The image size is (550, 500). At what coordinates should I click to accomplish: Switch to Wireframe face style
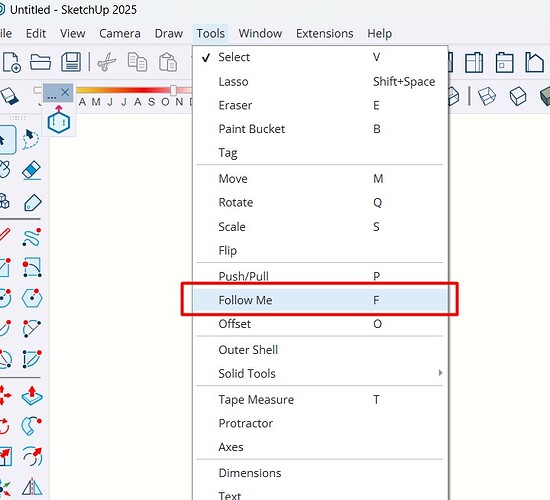tap(487, 96)
